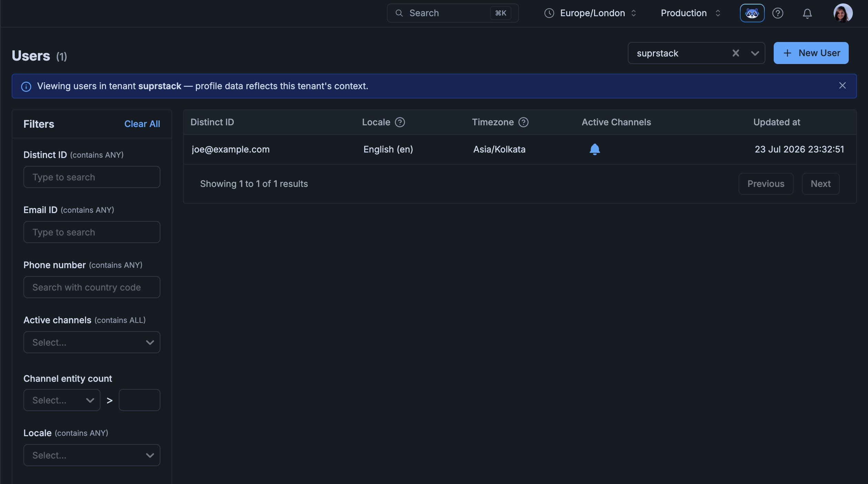
Task: Click the search magnifier icon
Action: coord(399,13)
